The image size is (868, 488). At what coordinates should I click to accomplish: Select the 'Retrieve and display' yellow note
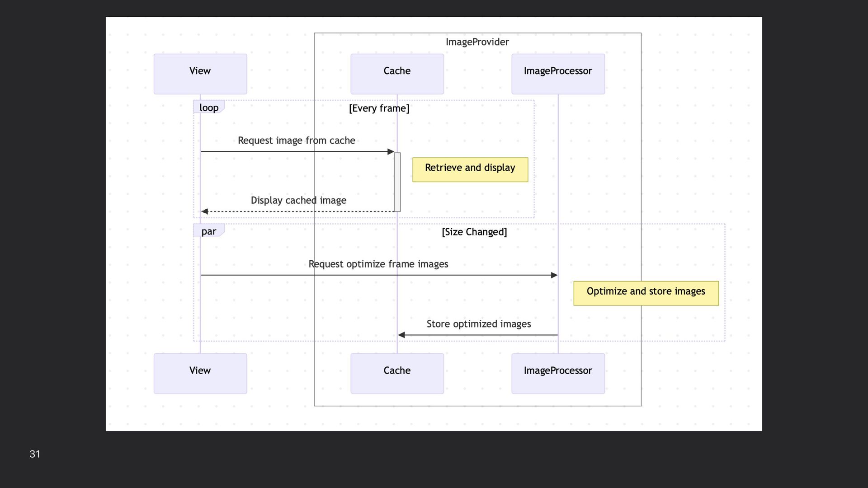point(470,170)
